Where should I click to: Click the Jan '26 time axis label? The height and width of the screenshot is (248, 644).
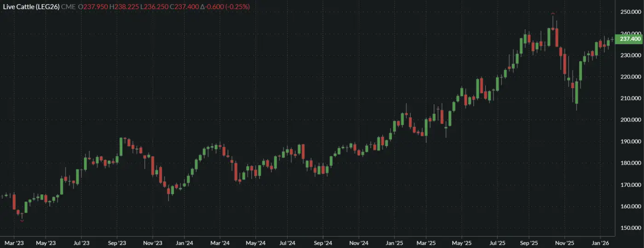click(600, 242)
